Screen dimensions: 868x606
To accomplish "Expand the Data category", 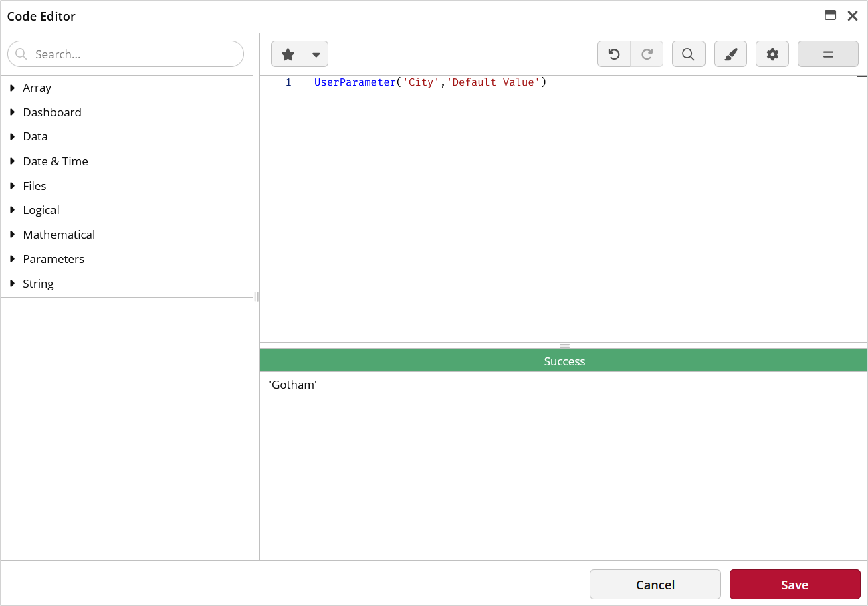I will click(x=13, y=136).
